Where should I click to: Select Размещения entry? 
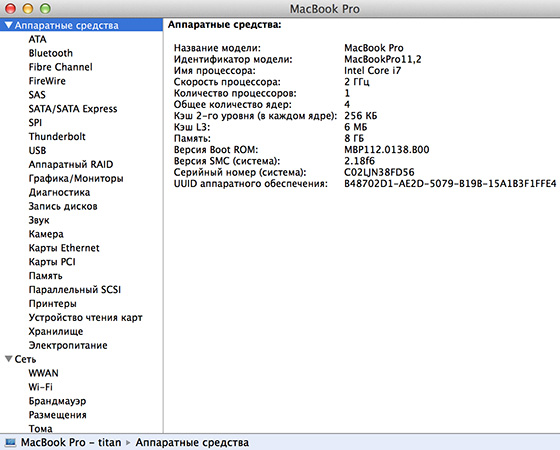click(x=58, y=415)
